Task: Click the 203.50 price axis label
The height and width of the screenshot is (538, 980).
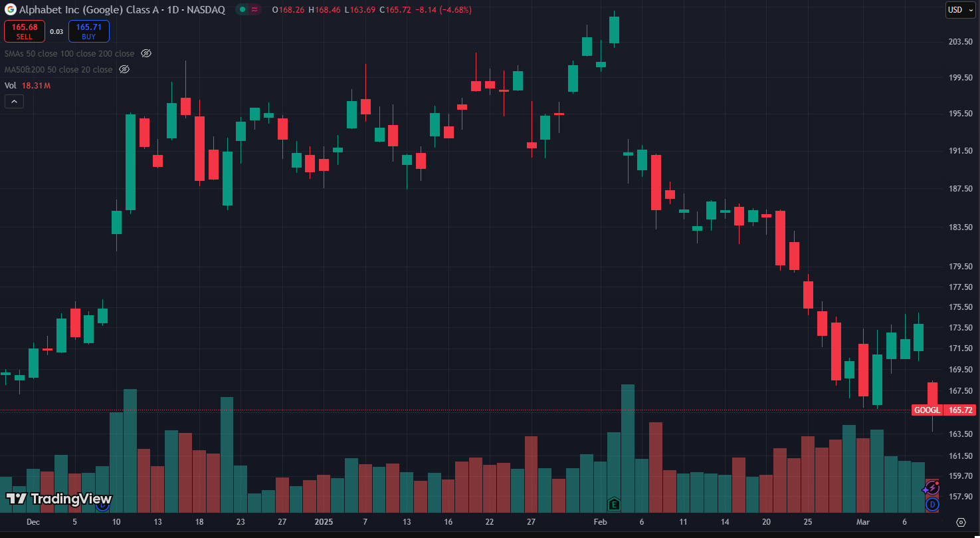Action: [x=960, y=42]
